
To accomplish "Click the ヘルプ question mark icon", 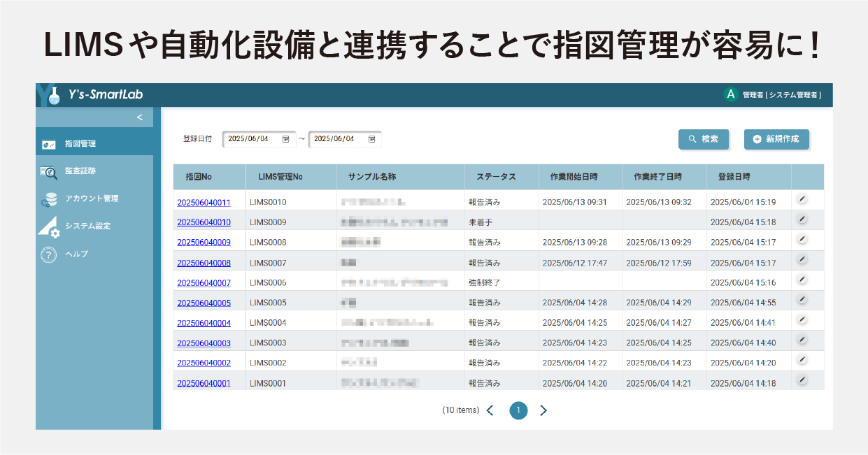I will coord(48,255).
